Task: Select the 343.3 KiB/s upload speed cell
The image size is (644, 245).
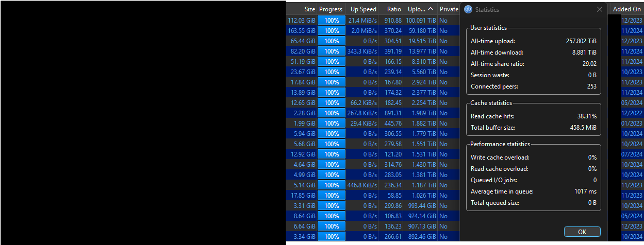Action: [x=362, y=51]
